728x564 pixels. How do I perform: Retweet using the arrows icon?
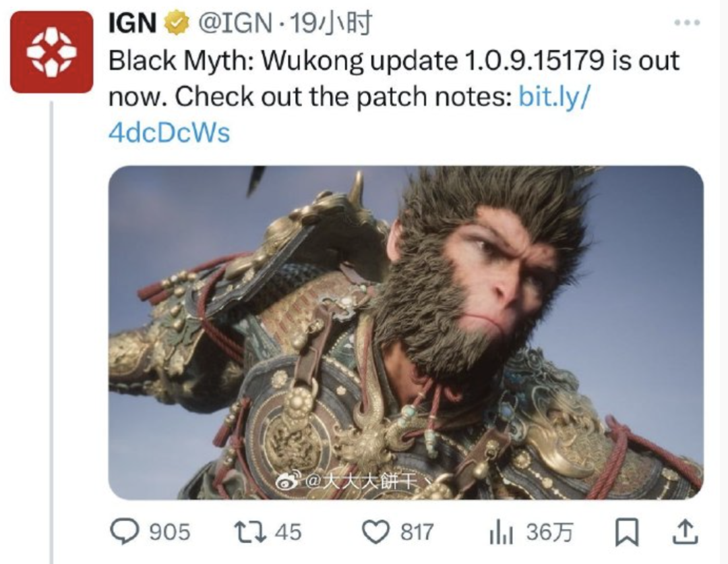tap(250, 532)
